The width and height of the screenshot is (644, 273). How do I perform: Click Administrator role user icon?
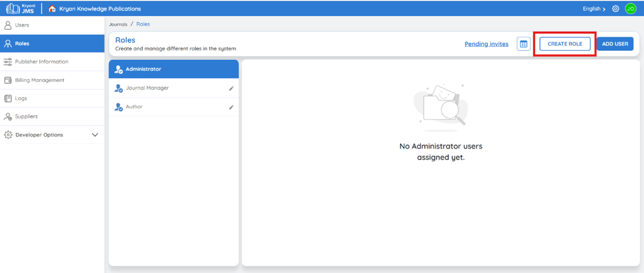pyautogui.click(x=118, y=69)
